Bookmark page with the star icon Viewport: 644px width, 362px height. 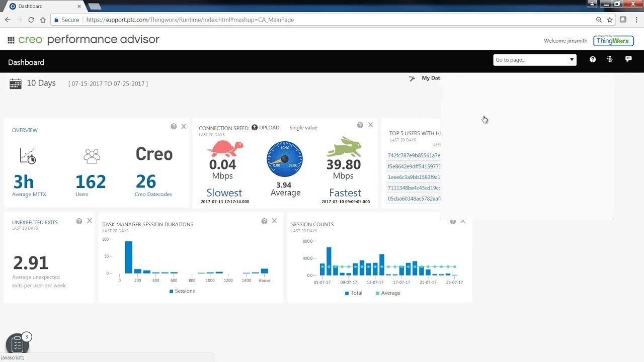click(610, 20)
